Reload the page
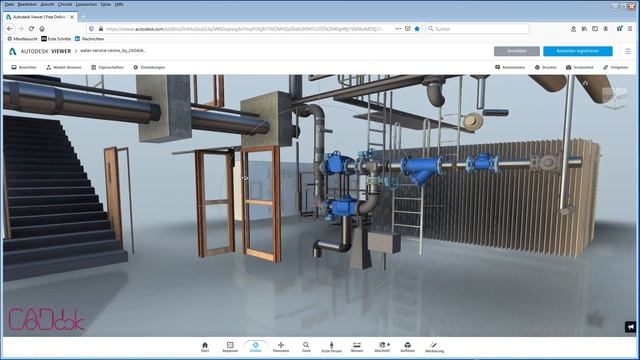Viewport: 640px width, 360px height. (31, 29)
